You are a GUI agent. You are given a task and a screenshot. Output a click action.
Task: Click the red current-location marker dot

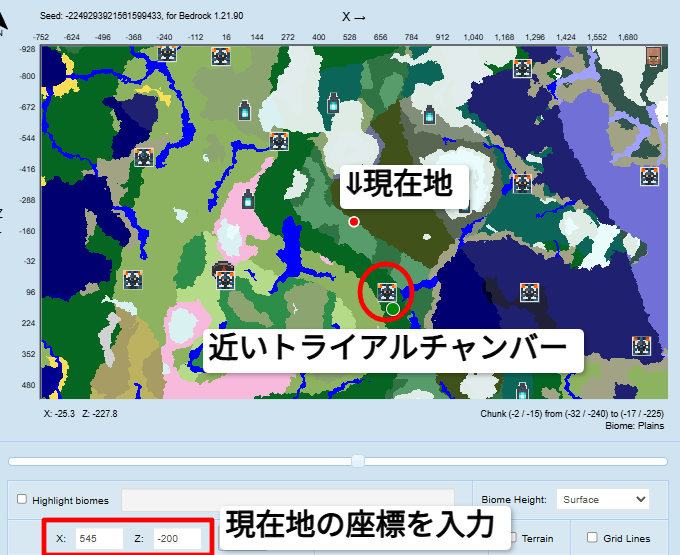(x=354, y=222)
